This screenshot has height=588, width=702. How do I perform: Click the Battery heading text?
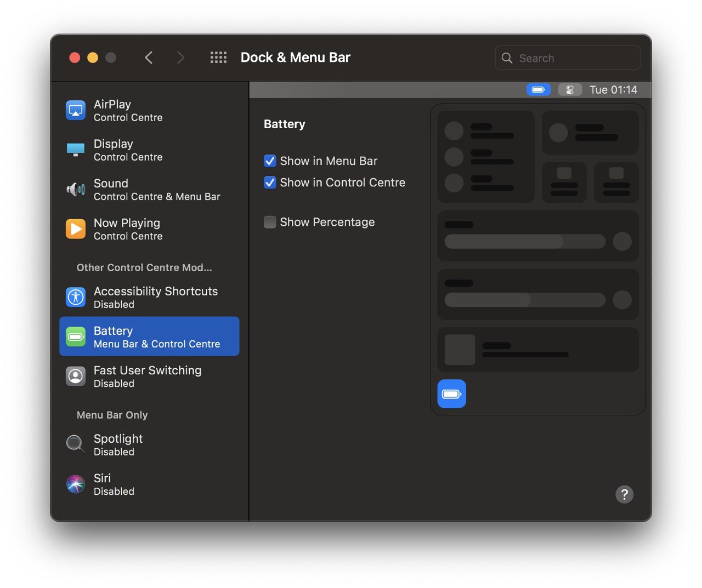[x=284, y=124]
